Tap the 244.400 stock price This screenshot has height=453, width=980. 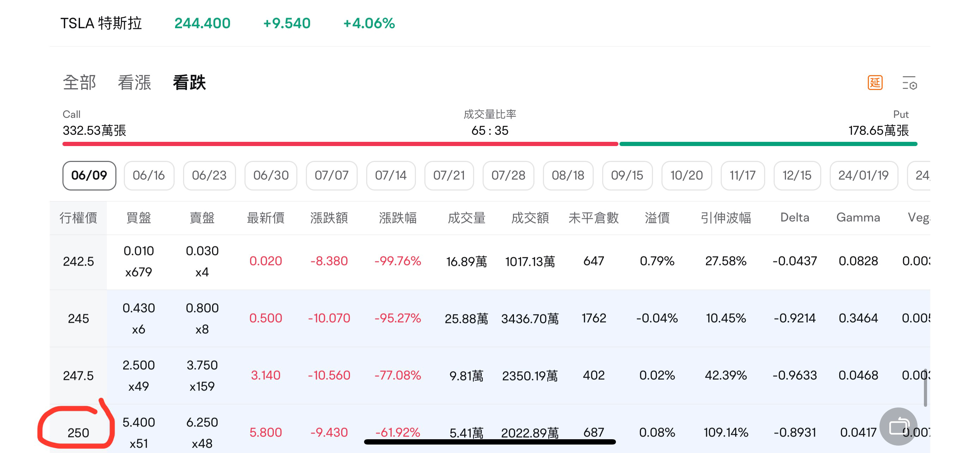coord(202,24)
